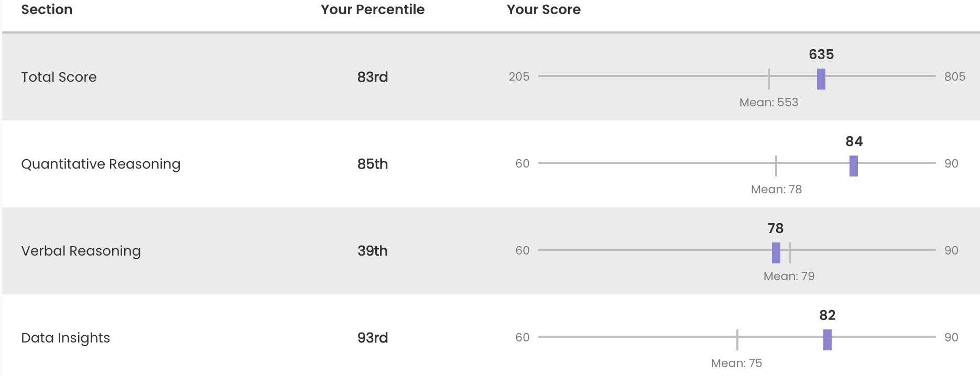This screenshot has width=980, height=376.
Task: Select the "Quantitative Reasoning" row label
Action: click(x=101, y=164)
